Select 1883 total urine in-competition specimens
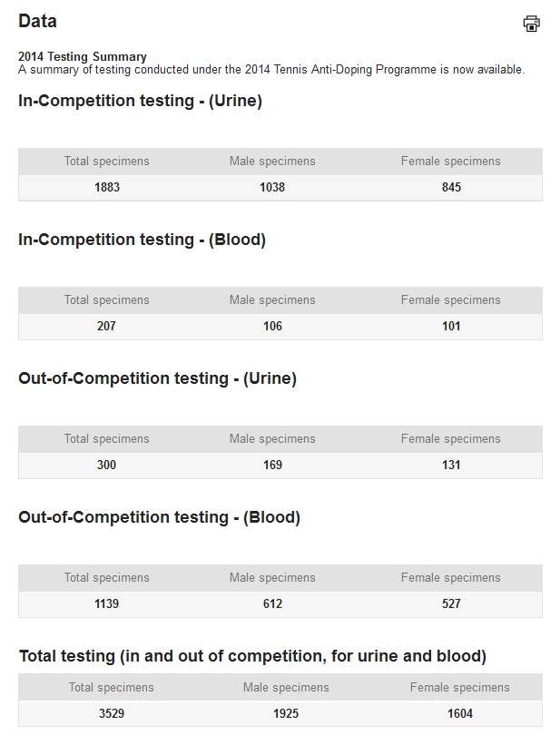The height and width of the screenshot is (755, 560). coord(107,187)
